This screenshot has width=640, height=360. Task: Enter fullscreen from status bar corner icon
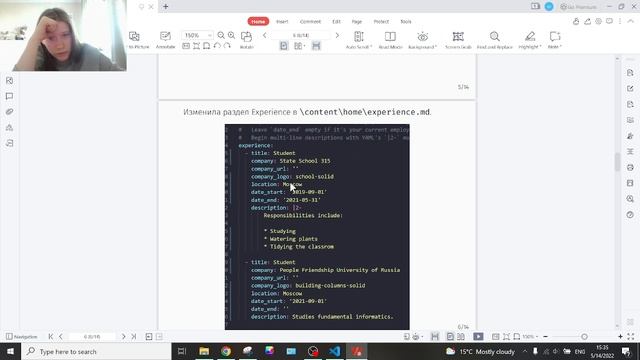[x=631, y=337]
